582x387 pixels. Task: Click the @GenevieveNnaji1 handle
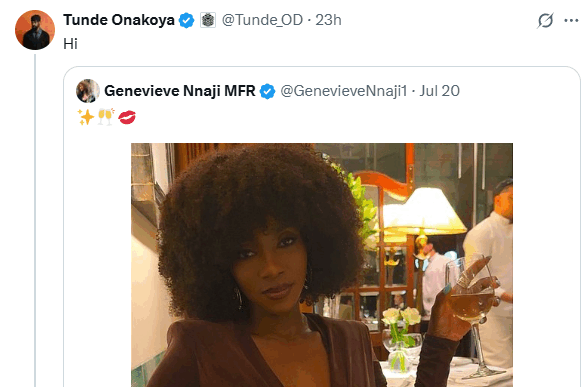(344, 91)
